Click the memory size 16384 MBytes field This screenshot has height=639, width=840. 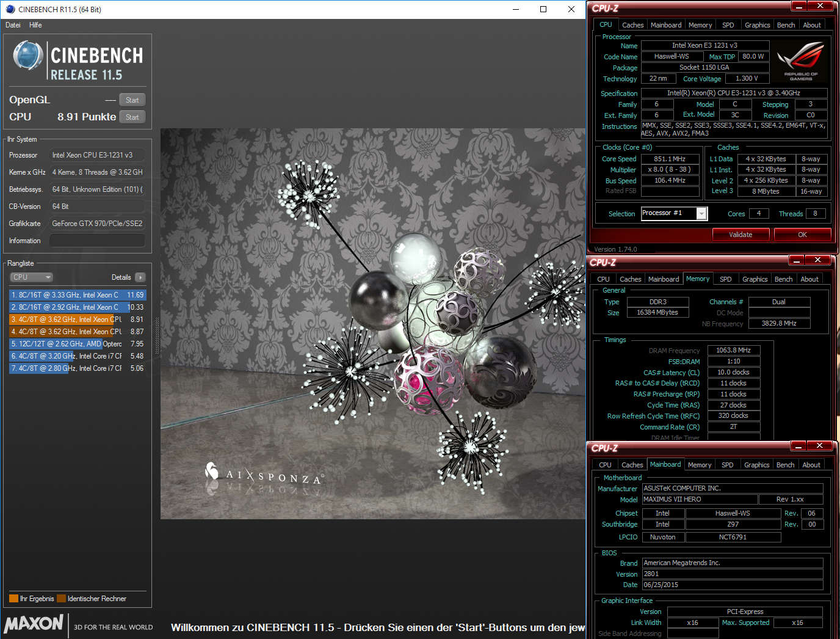(x=657, y=312)
